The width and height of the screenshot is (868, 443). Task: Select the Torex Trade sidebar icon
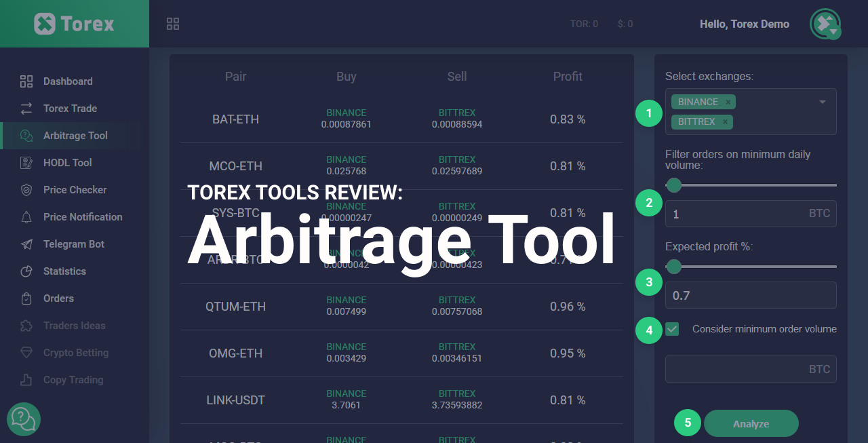(25, 108)
